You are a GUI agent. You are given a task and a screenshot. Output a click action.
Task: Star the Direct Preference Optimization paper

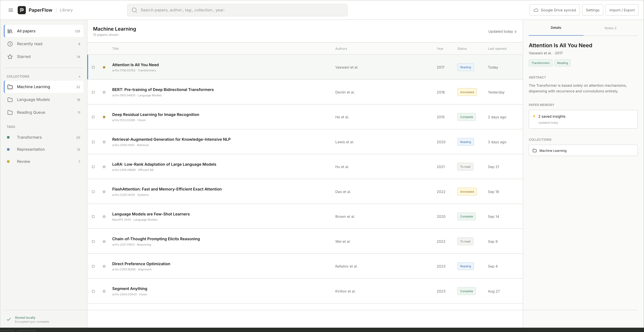(x=104, y=266)
